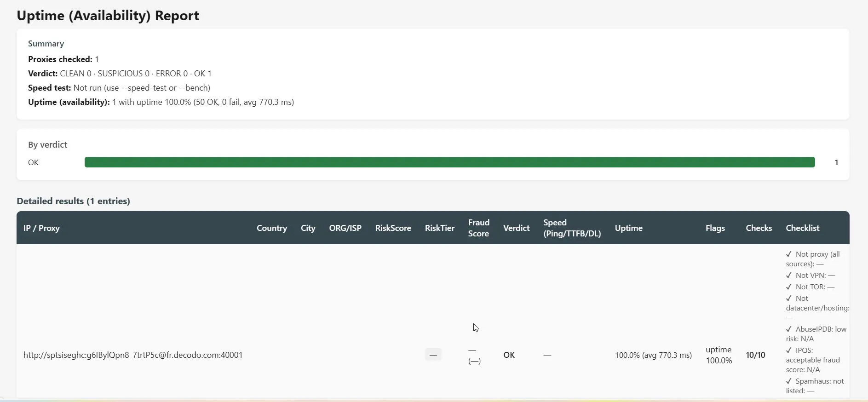Viewport: 868px width, 402px height.
Task: Select the fr.decodo.com:40001 proxy URL cell
Action: (133, 355)
